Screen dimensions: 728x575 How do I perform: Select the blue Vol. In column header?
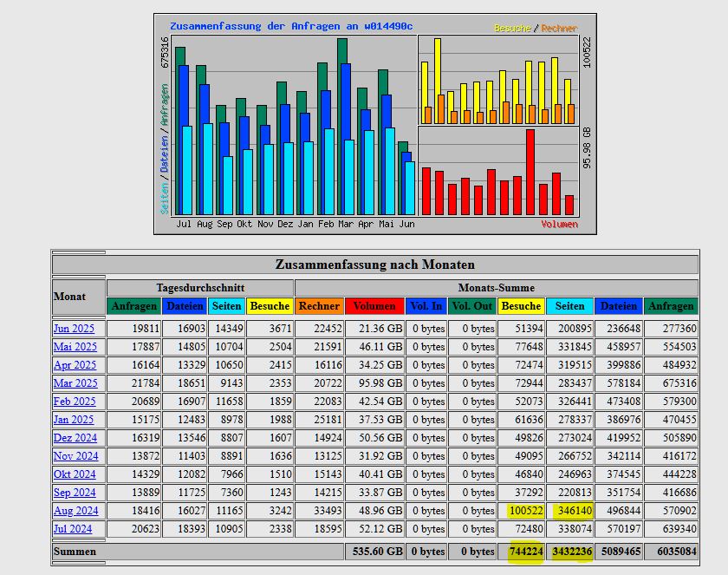click(427, 306)
